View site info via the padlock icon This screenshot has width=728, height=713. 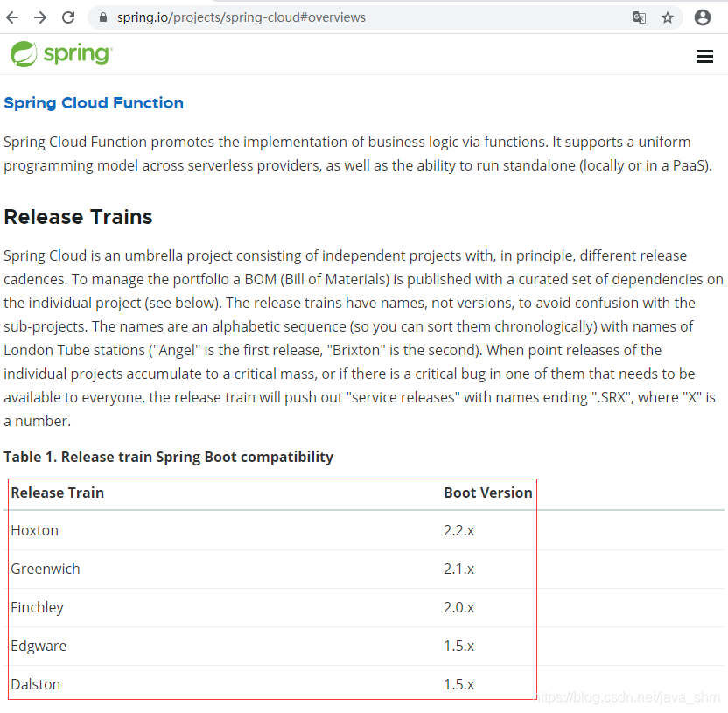coord(103,17)
